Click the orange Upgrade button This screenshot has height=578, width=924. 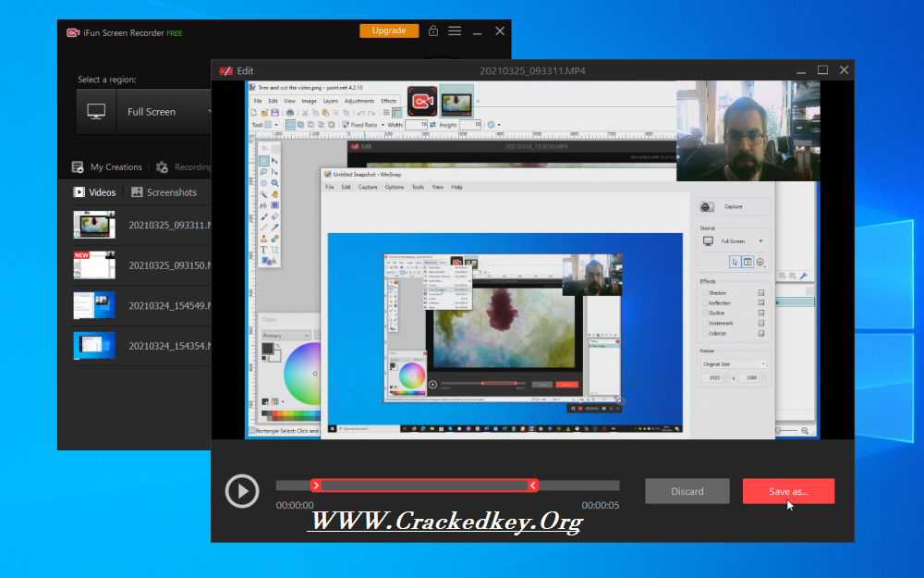(x=389, y=31)
